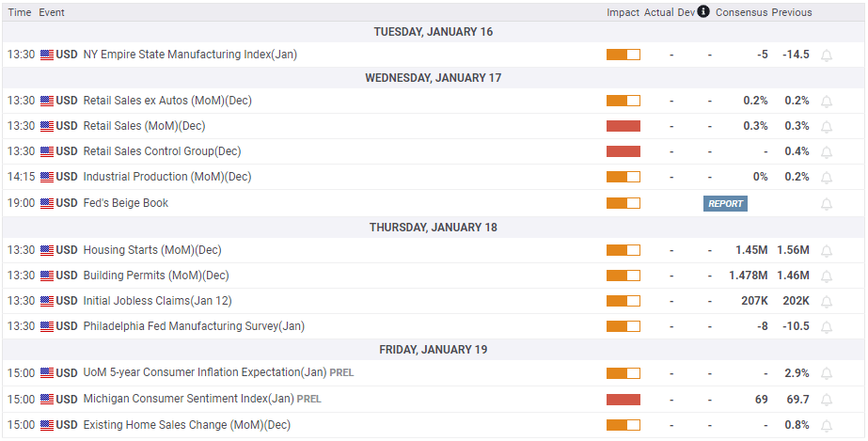868x441 pixels.
Task: Set alert bell for Retail Sales (MoM)(Dec)
Action: [x=827, y=127]
